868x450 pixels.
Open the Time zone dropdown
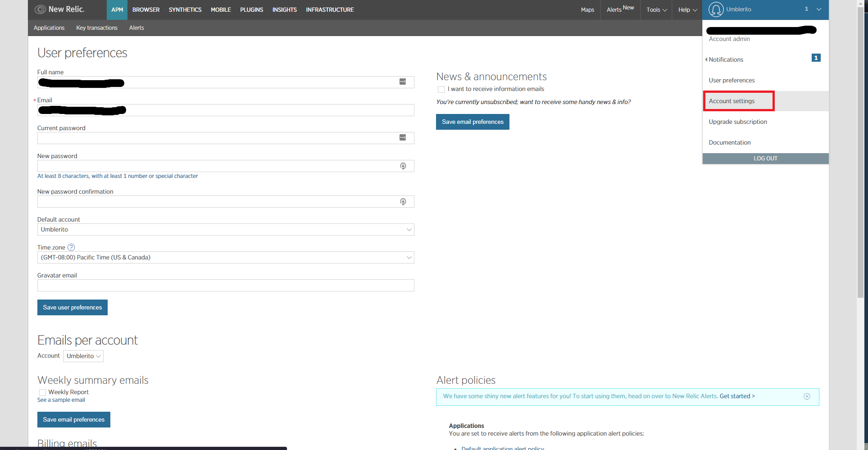[x=226, y=258]
